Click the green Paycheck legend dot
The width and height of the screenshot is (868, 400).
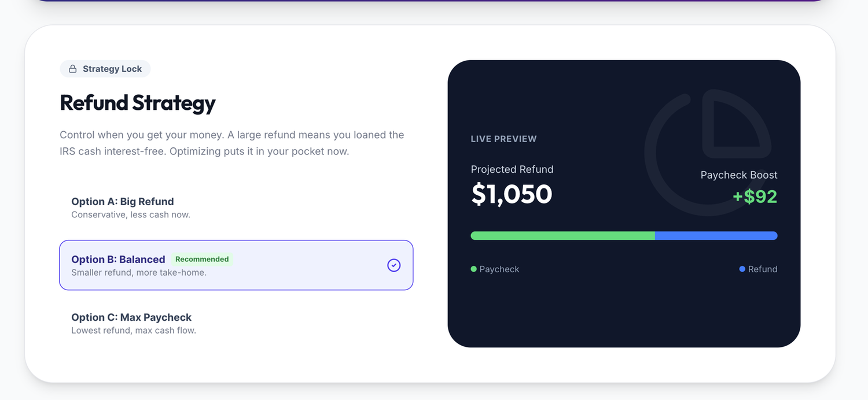(473, 269)
